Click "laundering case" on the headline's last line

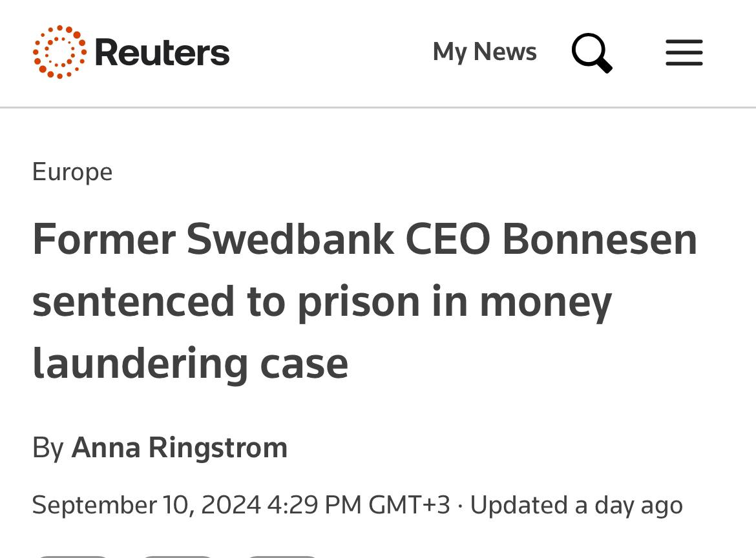(x=190, y=363)
